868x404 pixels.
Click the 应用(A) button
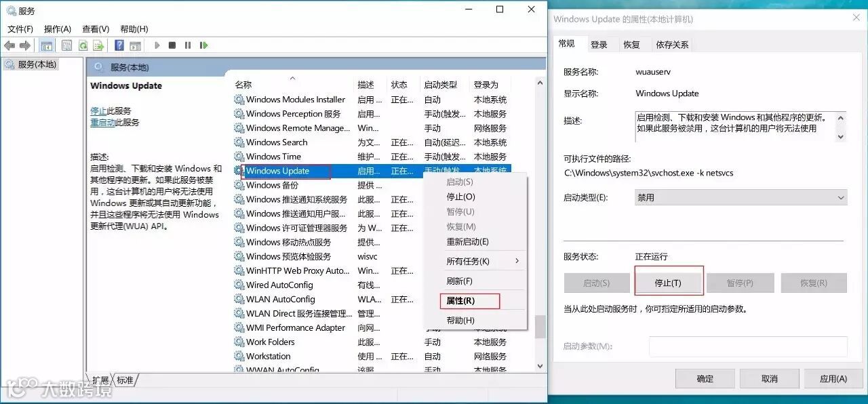pyautogui.click(x=833, y=379)
